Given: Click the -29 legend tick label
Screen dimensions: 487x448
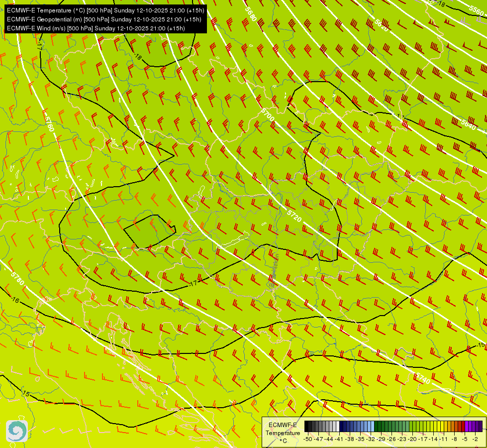Looking at the screenshot, I should coord(381,439).
